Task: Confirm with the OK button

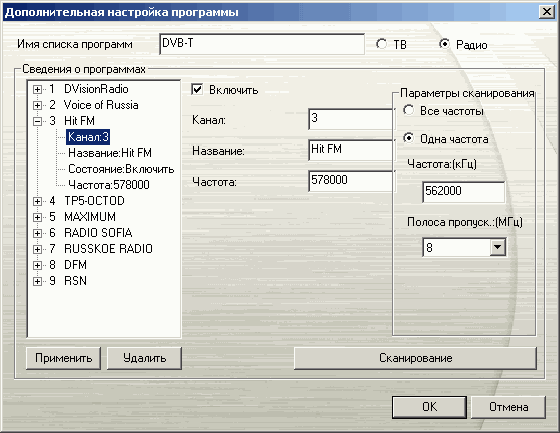Action: click(x=429, y=407)
